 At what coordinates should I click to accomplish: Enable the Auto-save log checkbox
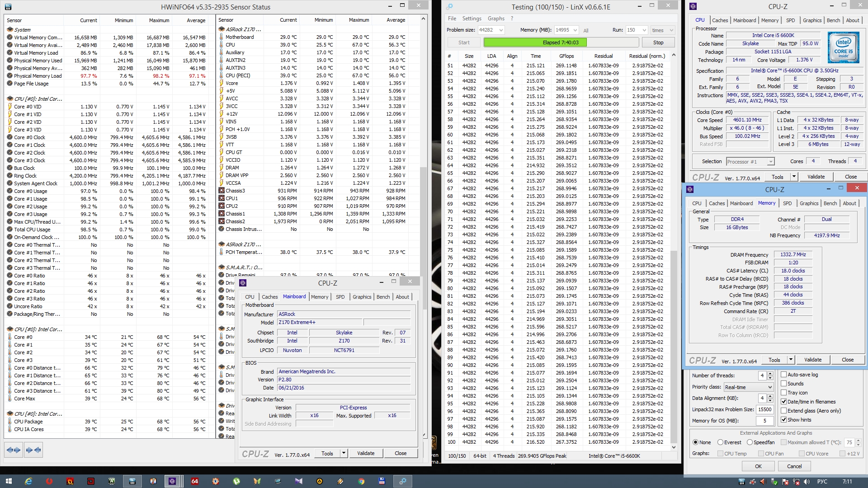tap(784, 375)
